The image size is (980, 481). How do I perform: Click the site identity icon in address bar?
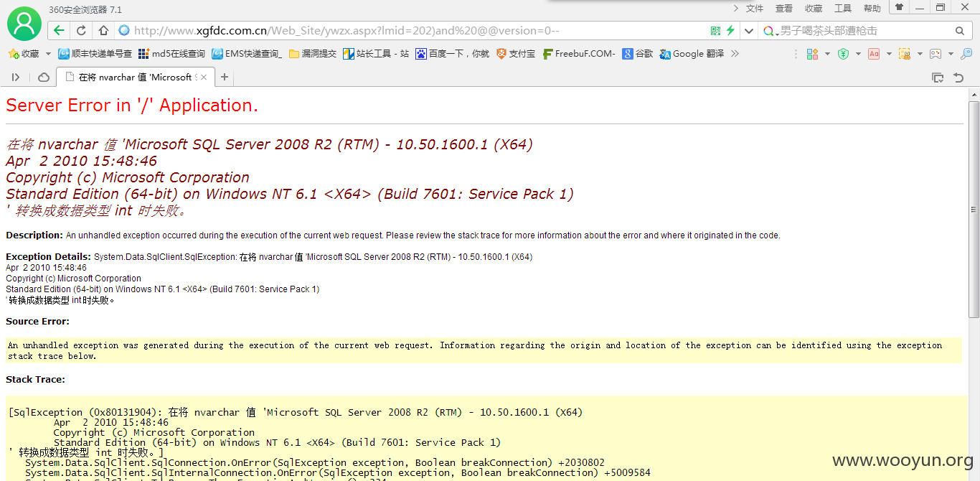tap(123, 30)
